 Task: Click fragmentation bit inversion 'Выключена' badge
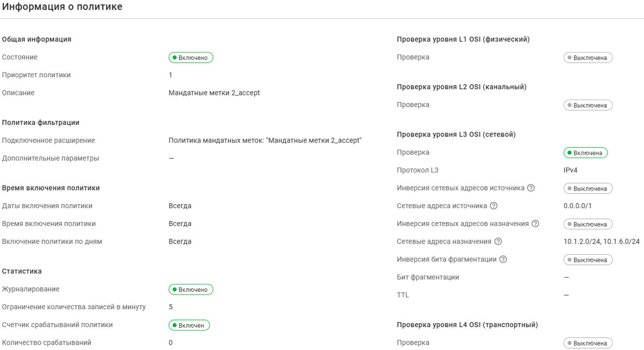click(588, 260)
